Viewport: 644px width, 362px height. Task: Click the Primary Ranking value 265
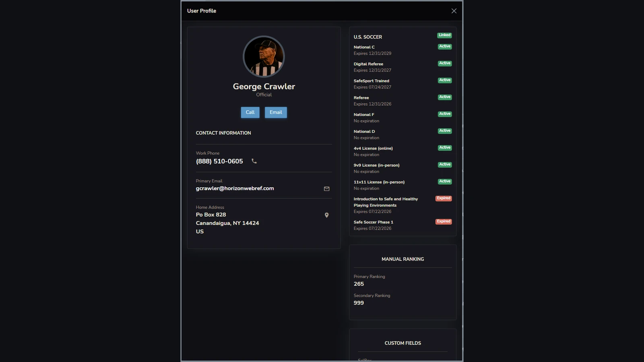point(359,284)
